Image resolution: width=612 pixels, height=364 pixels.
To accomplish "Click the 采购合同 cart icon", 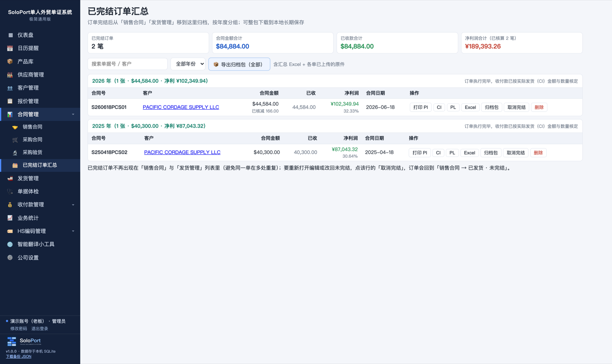I will (15, 140).
